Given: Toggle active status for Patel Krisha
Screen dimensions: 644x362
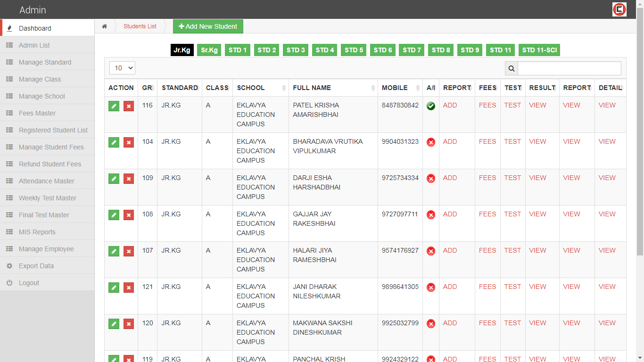Looking at the screenshot, I should tap(430, 106).
